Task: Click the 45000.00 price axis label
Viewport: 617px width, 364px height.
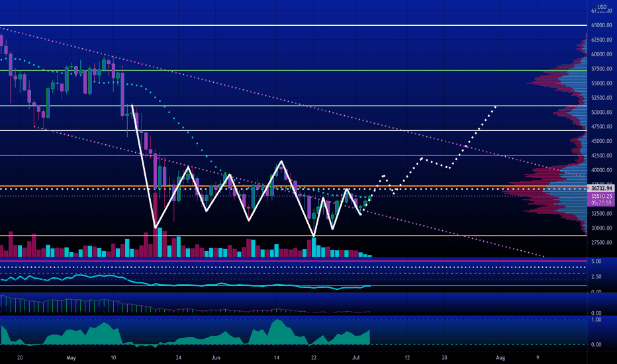Action: 602,141
